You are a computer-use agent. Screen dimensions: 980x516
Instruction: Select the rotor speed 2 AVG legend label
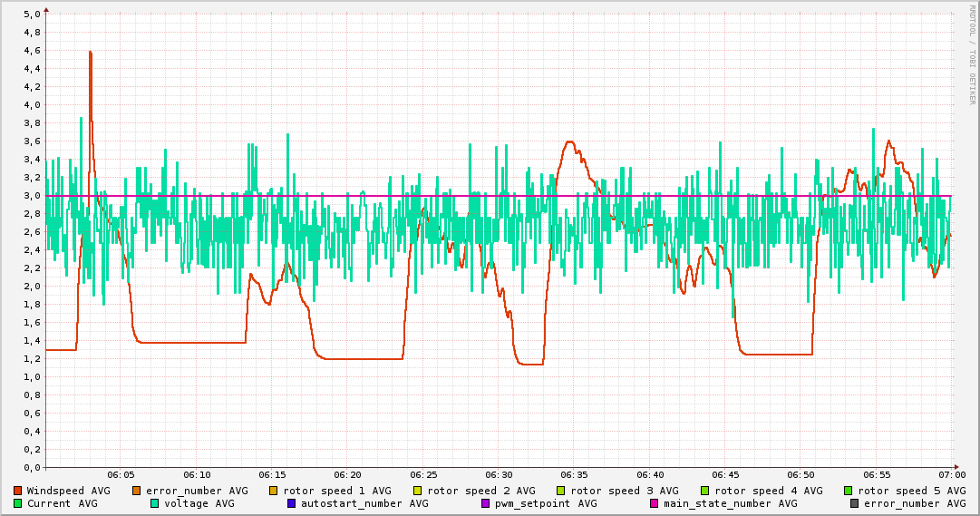pos(480,491)
